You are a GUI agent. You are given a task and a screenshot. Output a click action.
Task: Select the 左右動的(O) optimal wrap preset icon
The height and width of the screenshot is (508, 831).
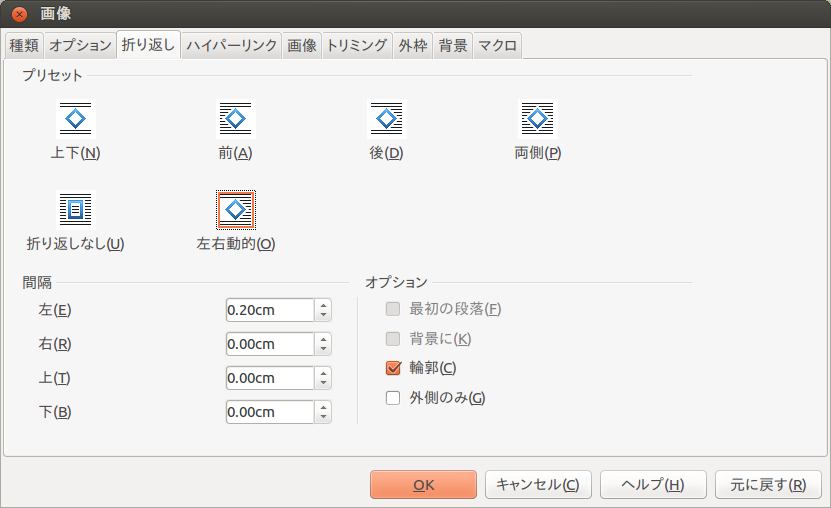pos(236,210)
